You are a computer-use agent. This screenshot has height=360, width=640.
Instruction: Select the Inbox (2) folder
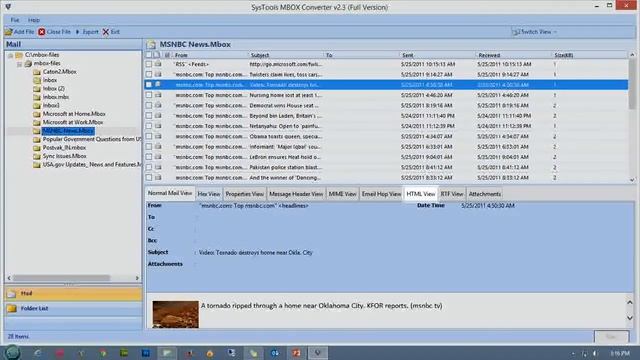pos(53,89)
